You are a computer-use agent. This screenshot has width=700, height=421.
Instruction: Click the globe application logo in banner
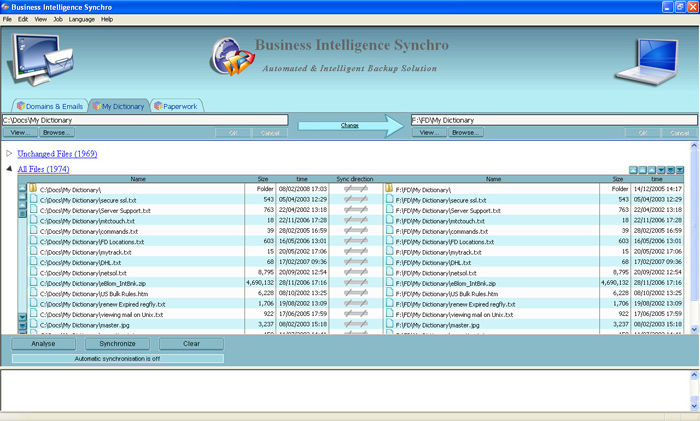pos(233,56)
